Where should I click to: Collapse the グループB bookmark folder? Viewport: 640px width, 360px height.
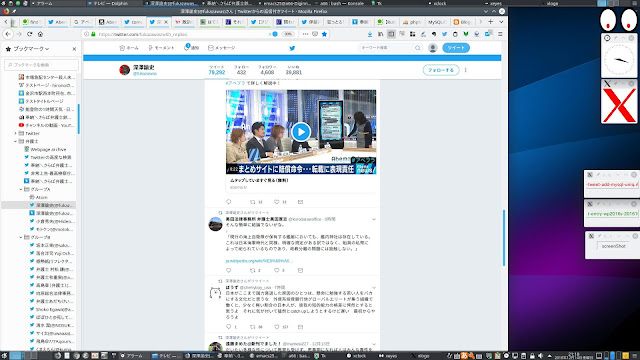pos(21,237)
